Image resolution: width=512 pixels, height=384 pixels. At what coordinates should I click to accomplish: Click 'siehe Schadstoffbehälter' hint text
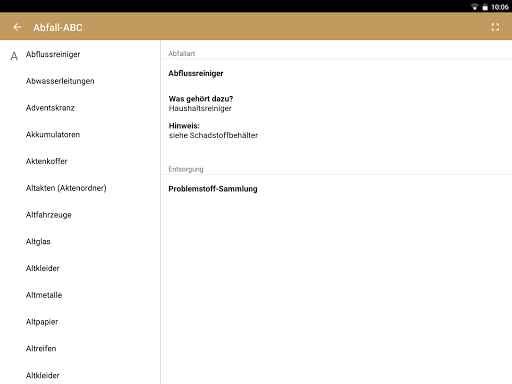click(x=213, y=135)
